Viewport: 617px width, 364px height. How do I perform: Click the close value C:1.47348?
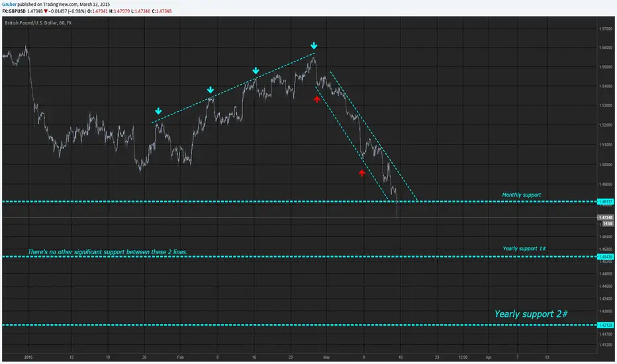162,11
